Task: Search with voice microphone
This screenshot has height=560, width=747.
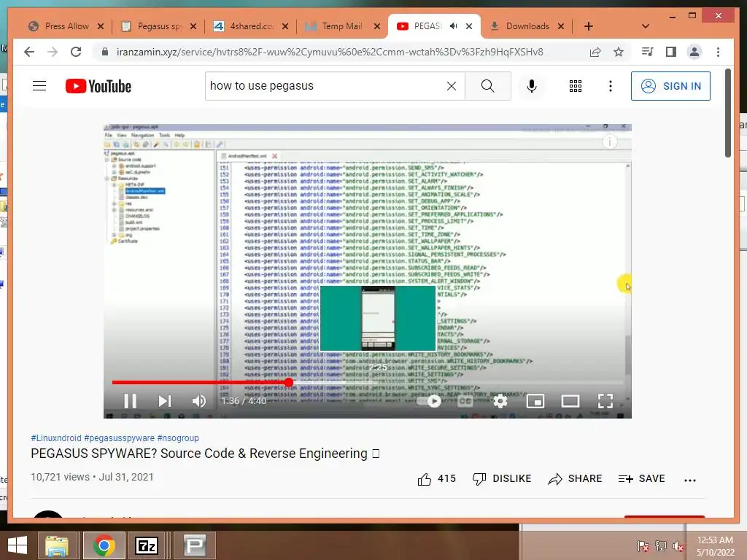Action: coord(532,86)
